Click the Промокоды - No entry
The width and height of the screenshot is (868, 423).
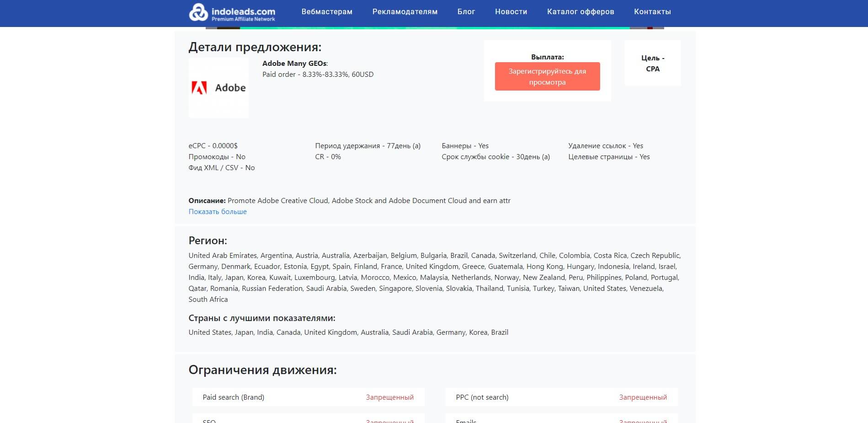[x=217, y=157]
